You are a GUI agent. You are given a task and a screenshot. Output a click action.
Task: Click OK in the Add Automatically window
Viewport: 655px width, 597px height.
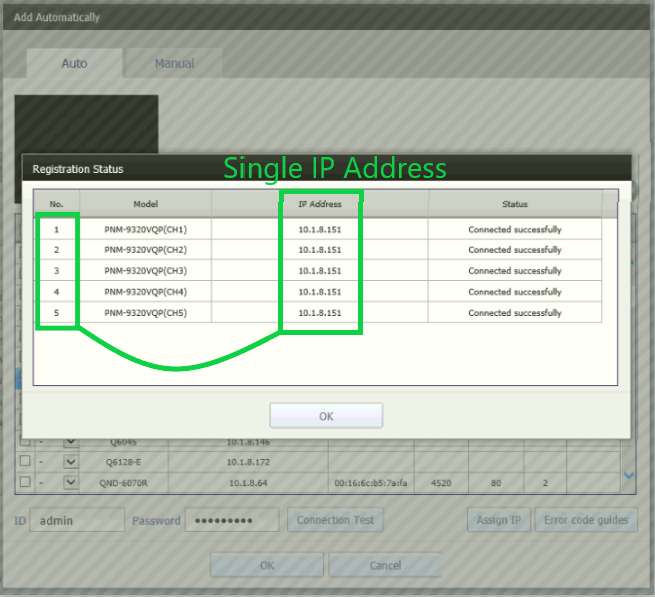(x=267, y=565)
